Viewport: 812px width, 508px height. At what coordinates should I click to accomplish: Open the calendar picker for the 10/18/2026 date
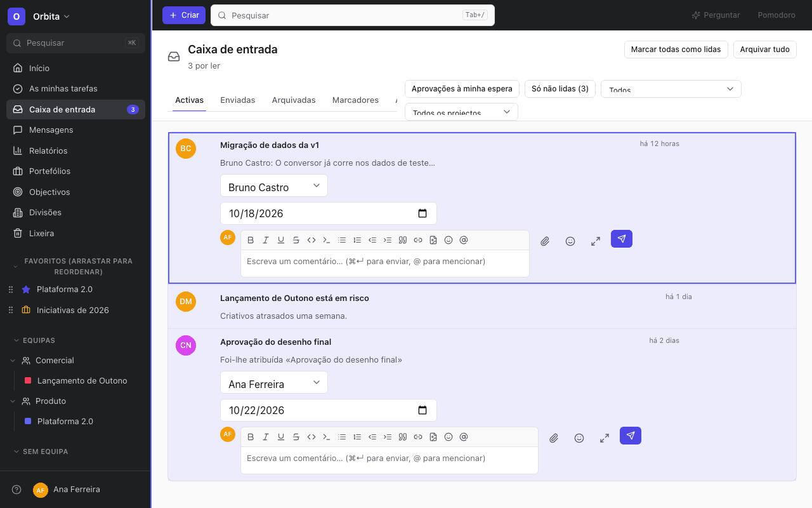click(x=422, y=213)
